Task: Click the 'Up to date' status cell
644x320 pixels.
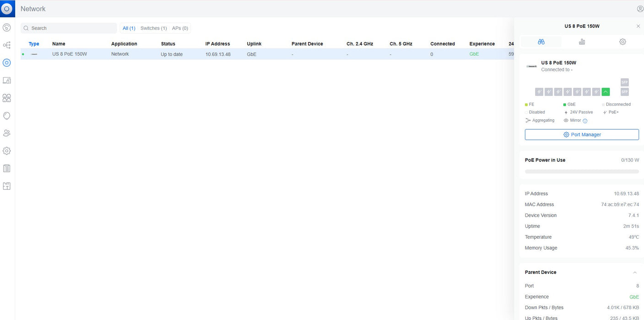Action: (x=172, y=54)
